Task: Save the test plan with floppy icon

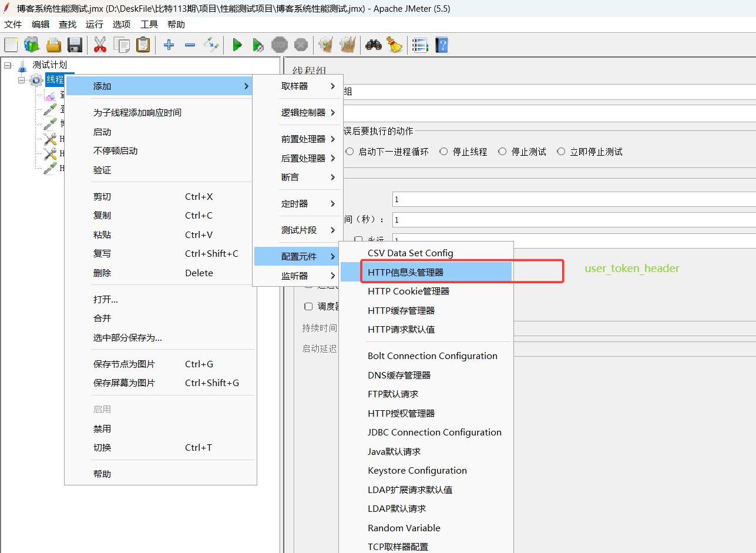Action: (x=75, y=45)
